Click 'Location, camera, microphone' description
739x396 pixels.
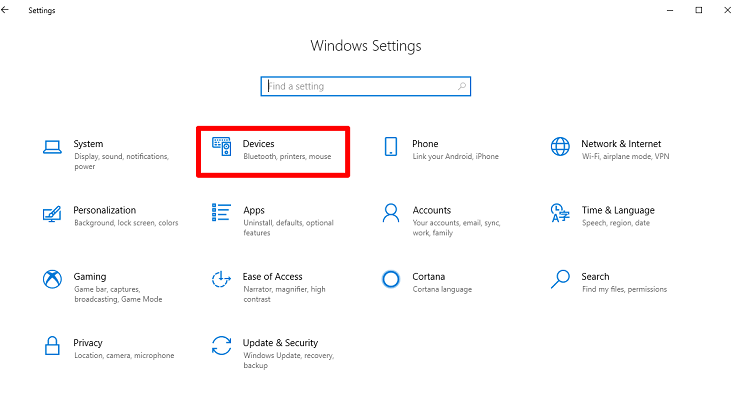[x=124, y=355]
